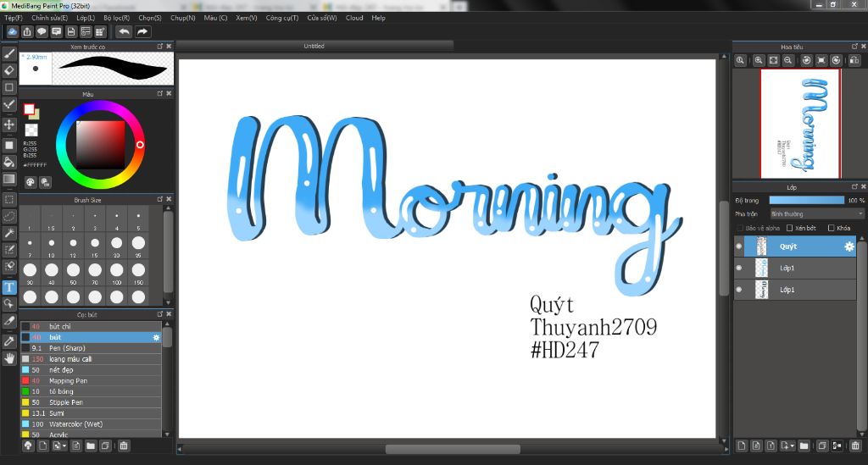Enable the Khóa checkbox
Screen dimensions: 868x465
(831, 228)
